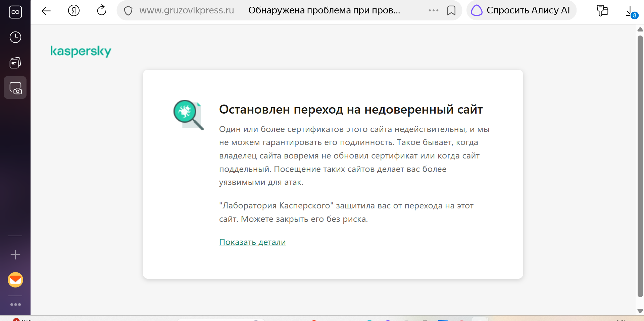The width and height of the screenshot is (644, 321).
Task: Open the notes or collections sidebar icon
Action: [x=15, y=63]
